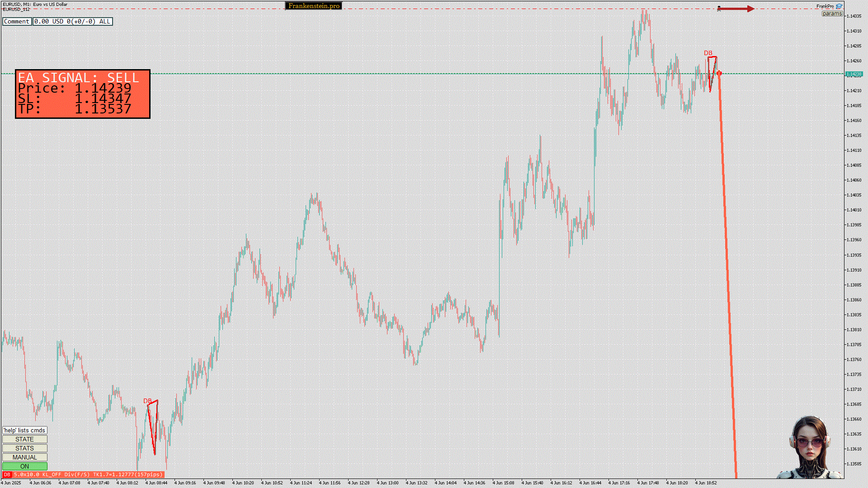Image resolution: width=868 pixels, height=488 pixels.
Task: Open the Frankenstein.pro link banner
Action: (314, 6)
